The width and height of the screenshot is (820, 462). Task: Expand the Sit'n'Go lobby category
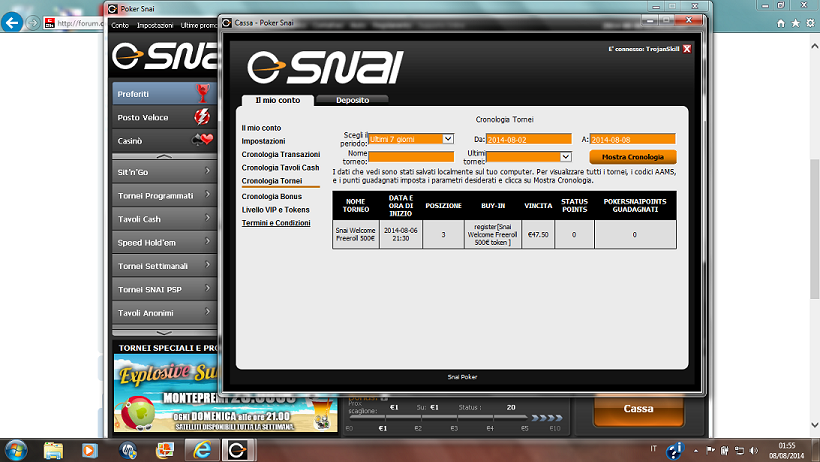pyautogui.click(x=164, y=172)
